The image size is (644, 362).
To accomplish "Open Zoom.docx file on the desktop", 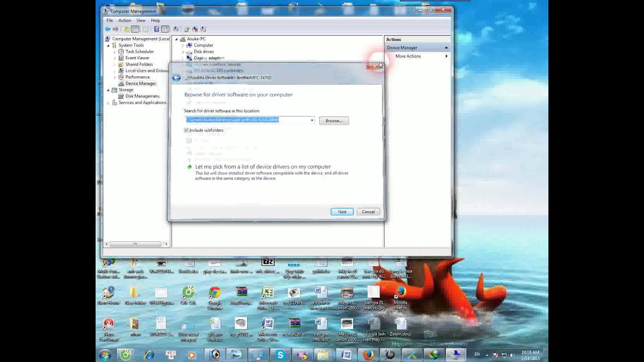I will tap(400, 327).
